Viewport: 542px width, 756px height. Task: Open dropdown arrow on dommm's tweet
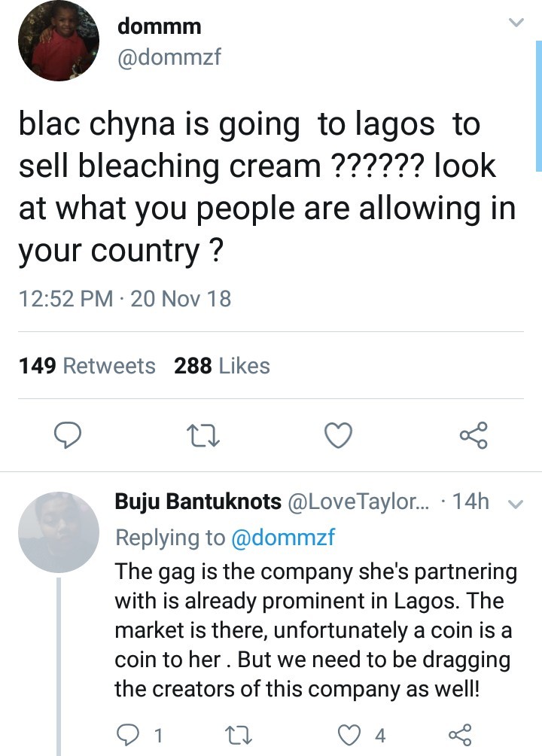click(x=516, y=23)
